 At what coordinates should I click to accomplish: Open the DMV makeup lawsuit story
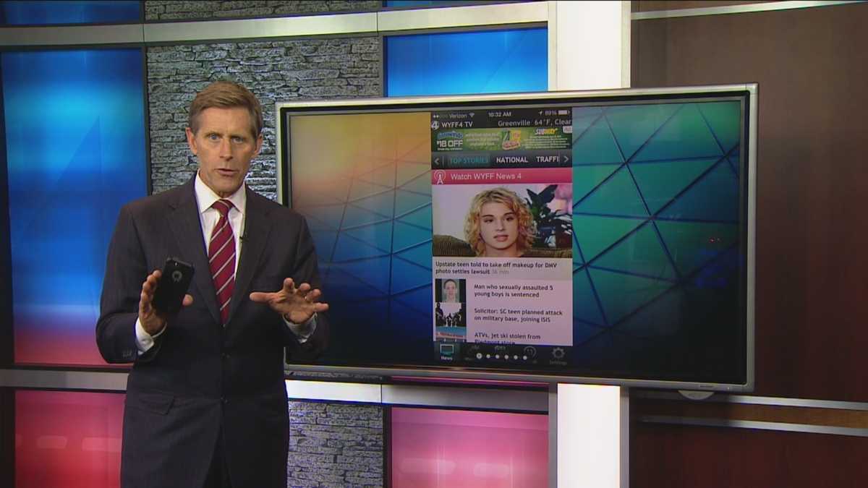tap(499, 267)
